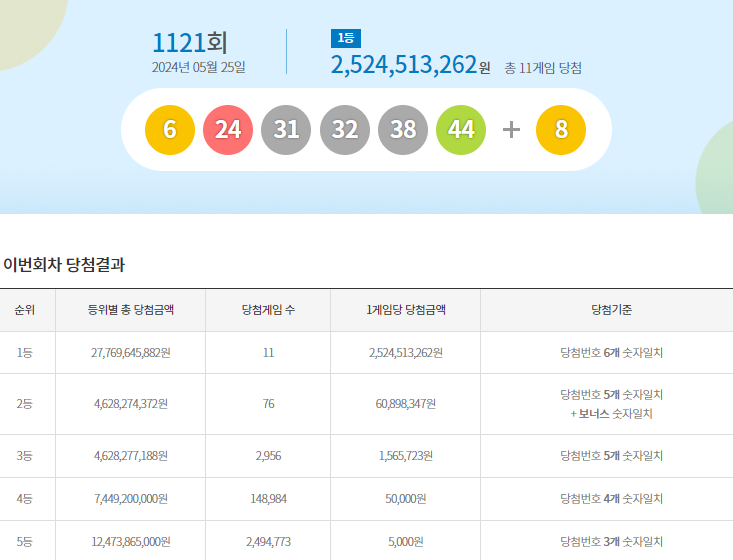Click the winner count 11 in table
Screen dimensions: 733x560
[x=268, y=353]
